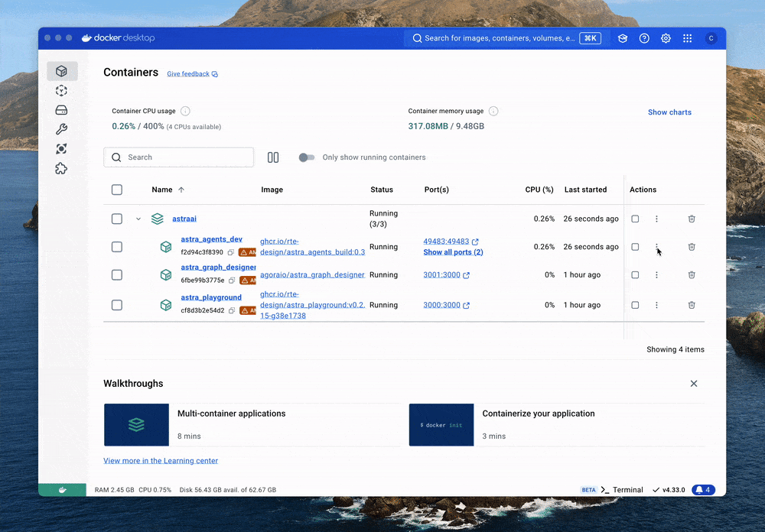This screenshot has height=532, width=765.
Task: Open the more-actions menu for astraai
Action: (656, 219)
